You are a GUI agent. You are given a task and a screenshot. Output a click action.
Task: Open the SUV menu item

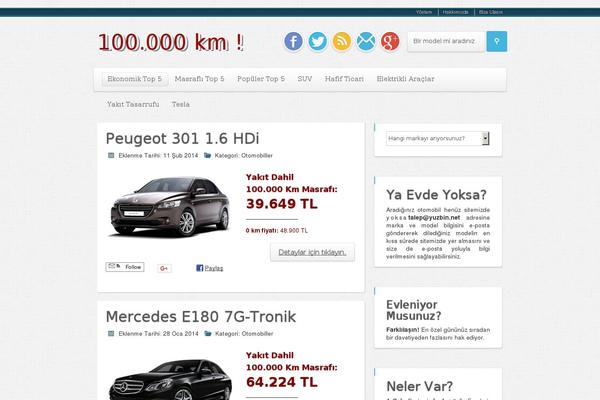305,79
